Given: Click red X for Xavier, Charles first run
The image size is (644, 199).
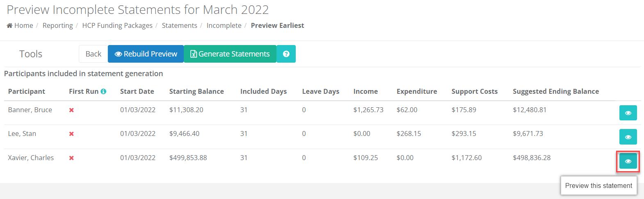Looking at the screenshot, I should pyautogui.click(x=71, y=158).
